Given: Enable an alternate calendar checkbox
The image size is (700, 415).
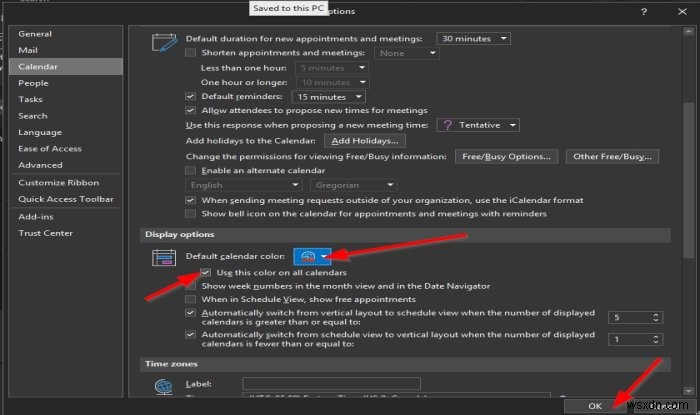Looking at the screenshot, I should point(191,170).
